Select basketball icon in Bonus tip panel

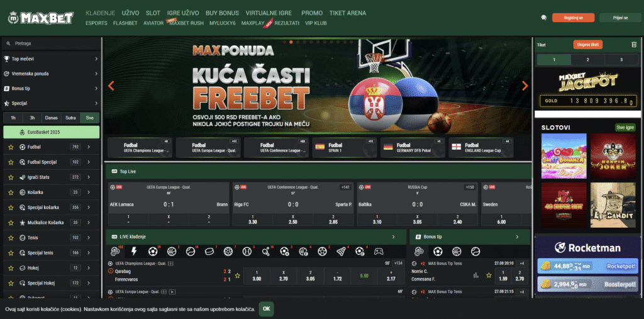coord(457,251)
